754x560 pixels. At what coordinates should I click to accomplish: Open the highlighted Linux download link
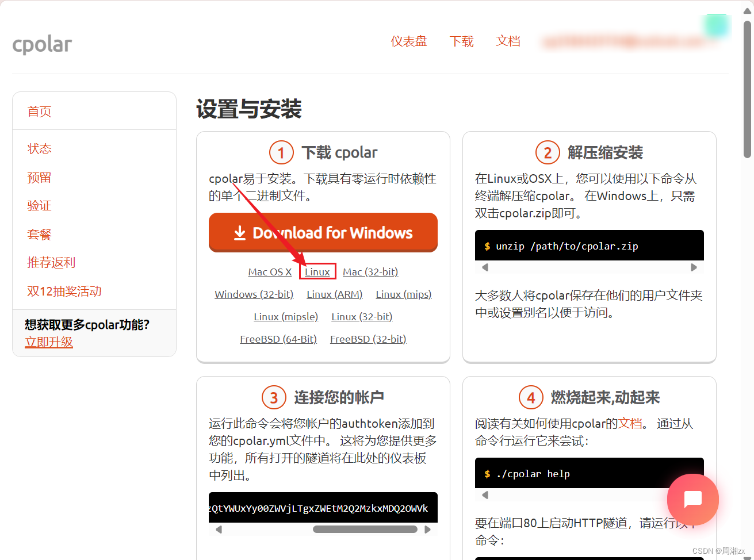[x=317, y=271]
